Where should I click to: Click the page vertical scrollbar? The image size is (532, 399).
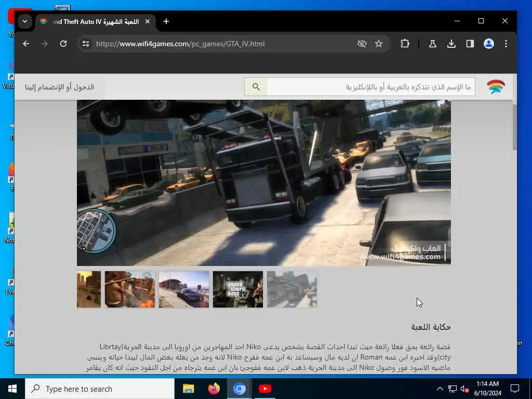pyautogui.click(x=514, y=127)
